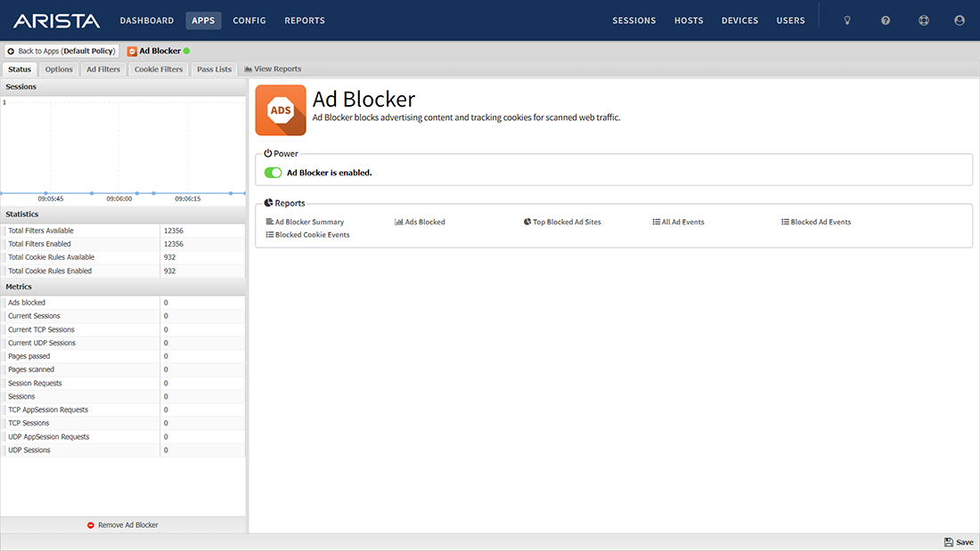This screenshot has height=551, width=980.
Task: Select the TCP Sessions metric row
Action: click(123, 424)
